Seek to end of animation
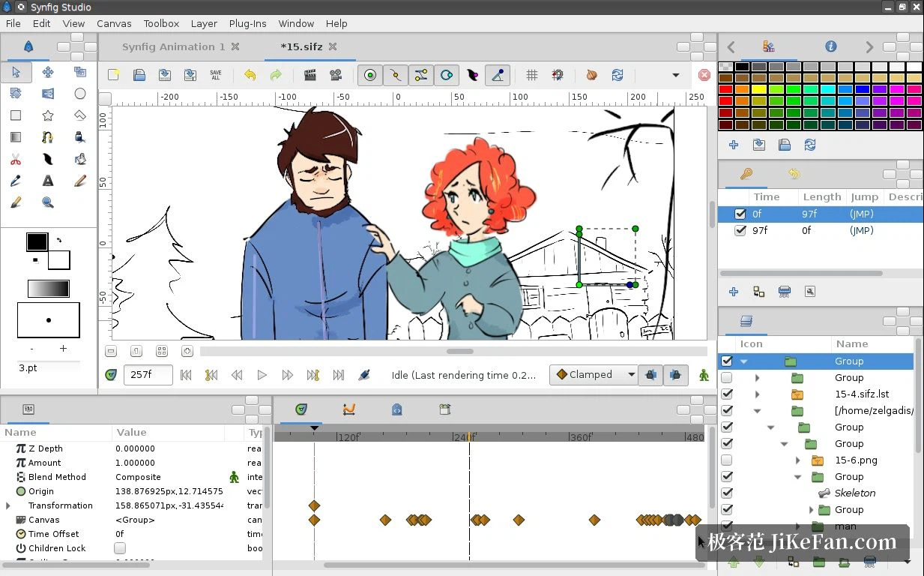 [339, 375]
